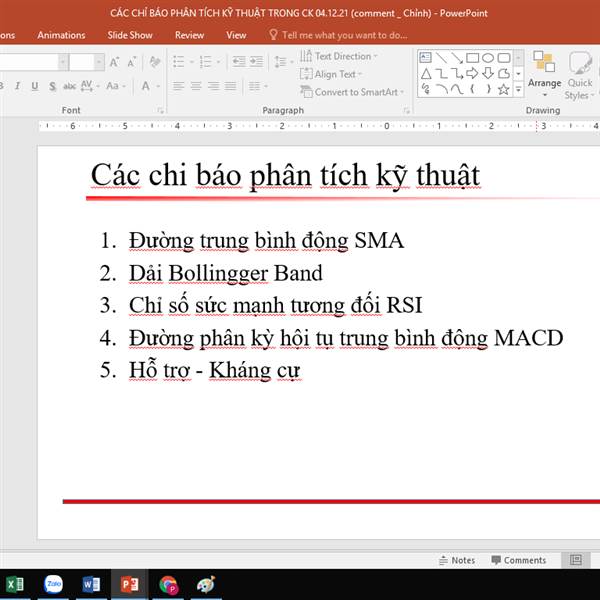Click the Increase Font Size icon
Screen dimensions: 600x600
pos(114,62)
